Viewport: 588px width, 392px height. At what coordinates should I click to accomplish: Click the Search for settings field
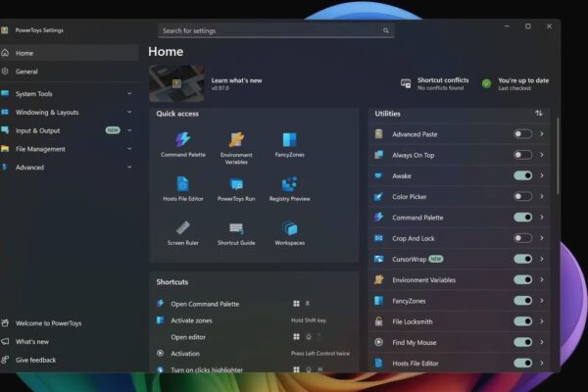[274, 30]
